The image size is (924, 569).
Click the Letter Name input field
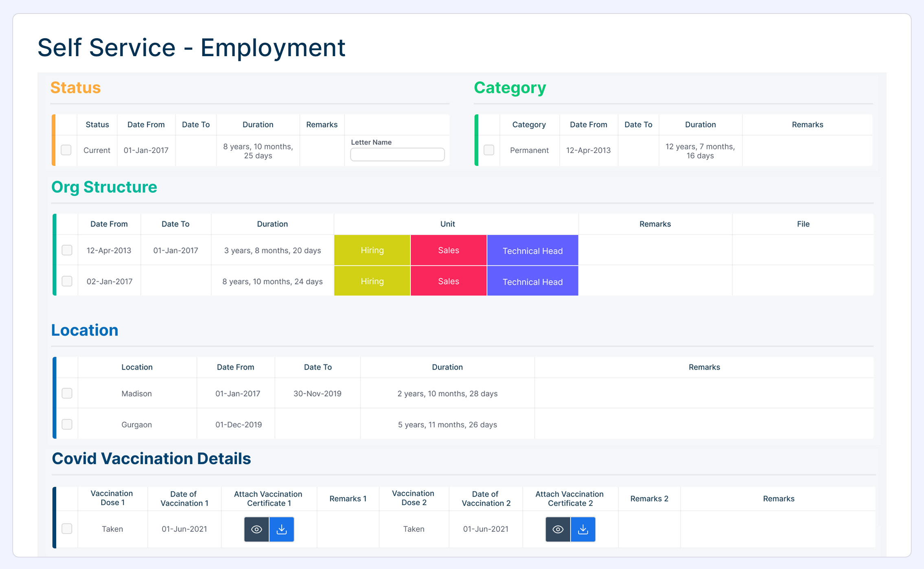tap(397, 155)
